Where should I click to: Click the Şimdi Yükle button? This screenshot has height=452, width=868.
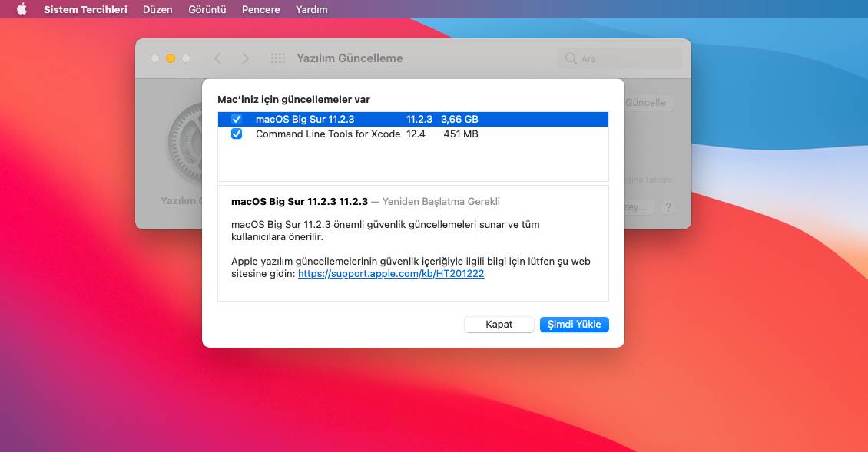pos(574,324)
